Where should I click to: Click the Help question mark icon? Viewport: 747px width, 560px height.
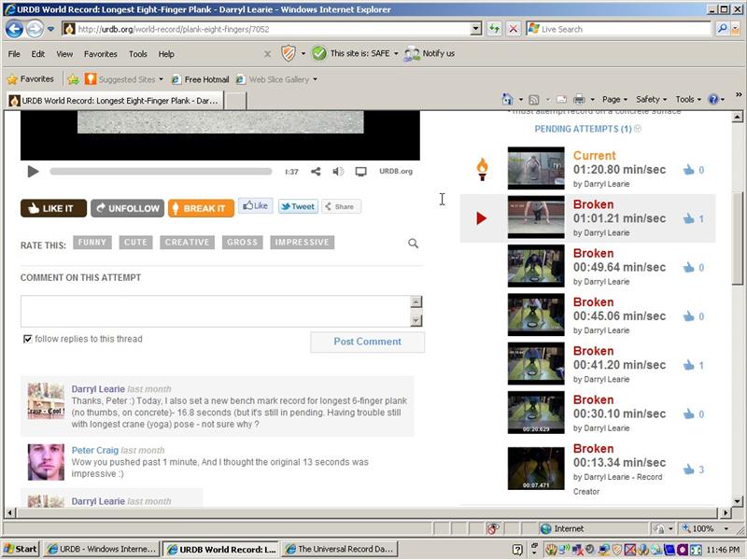713,100
